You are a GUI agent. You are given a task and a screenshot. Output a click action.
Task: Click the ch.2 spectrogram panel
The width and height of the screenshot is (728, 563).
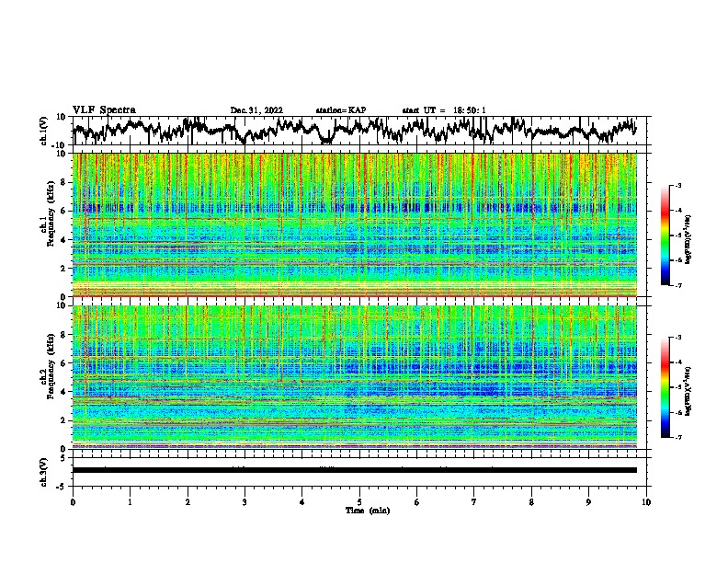355,377
